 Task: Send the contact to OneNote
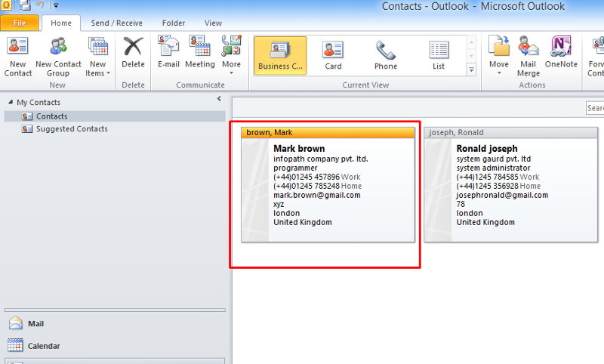click(561, 53)
